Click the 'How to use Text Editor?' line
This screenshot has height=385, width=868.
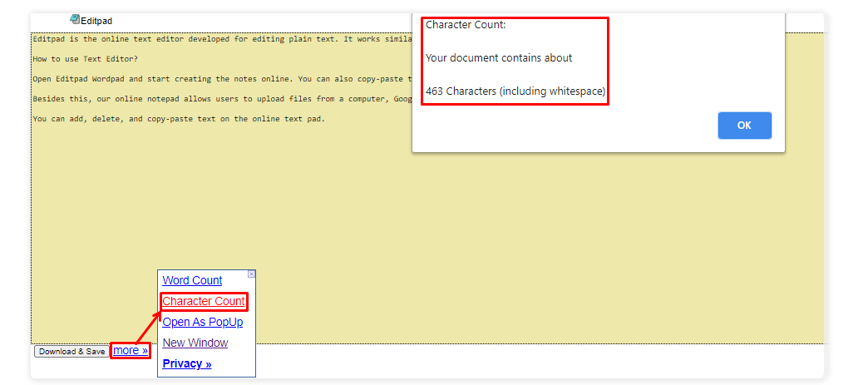[85, 59]
